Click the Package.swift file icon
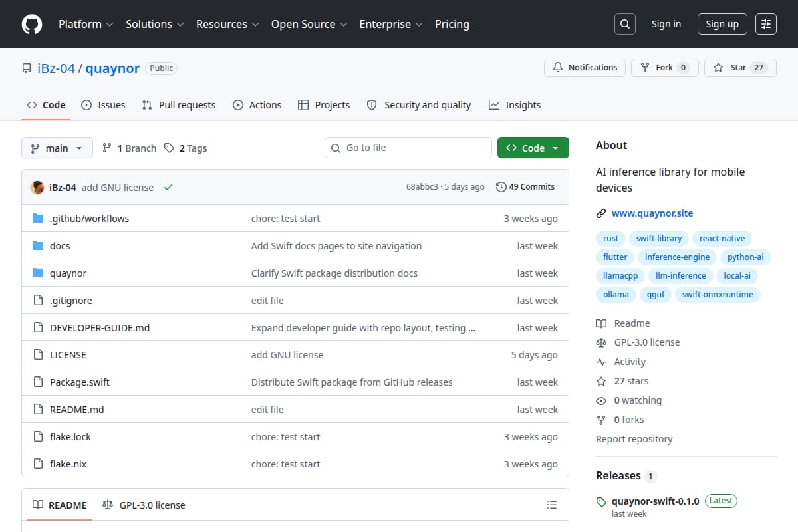 (38, 382)
